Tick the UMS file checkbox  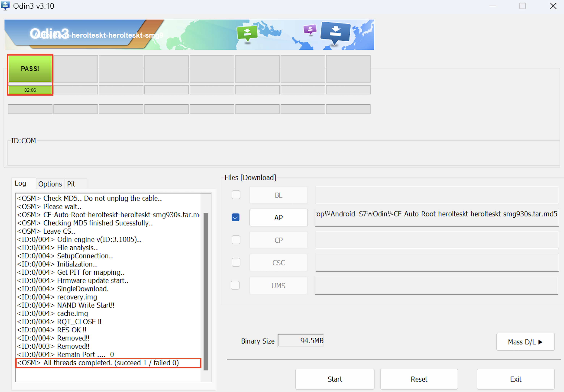[235, 285]
